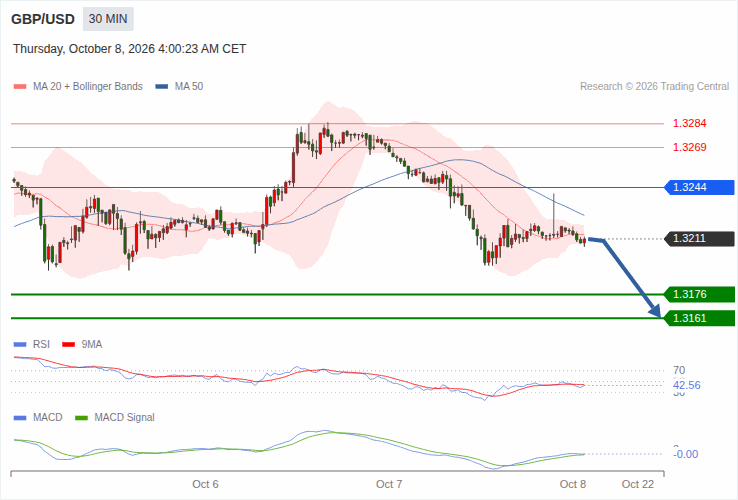Click the green 1.3176 support price tag
This screenshot has width=738, height=500.
click(699, 295)
